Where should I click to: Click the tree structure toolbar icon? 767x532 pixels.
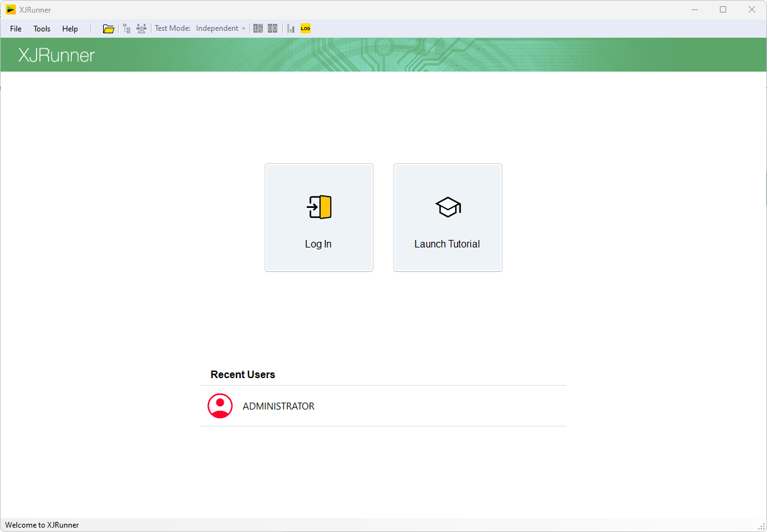(x=127, y=28)
